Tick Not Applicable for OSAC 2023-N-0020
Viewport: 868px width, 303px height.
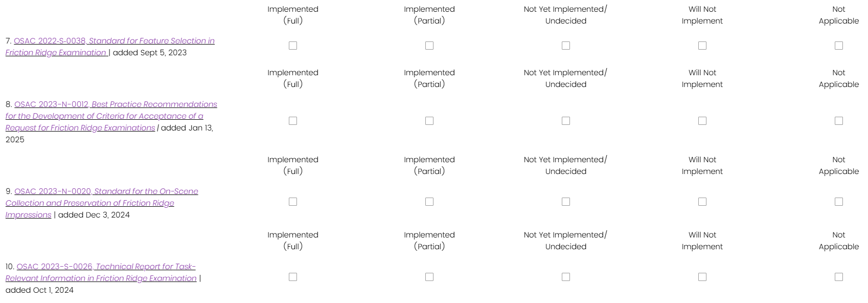[839, 202]
